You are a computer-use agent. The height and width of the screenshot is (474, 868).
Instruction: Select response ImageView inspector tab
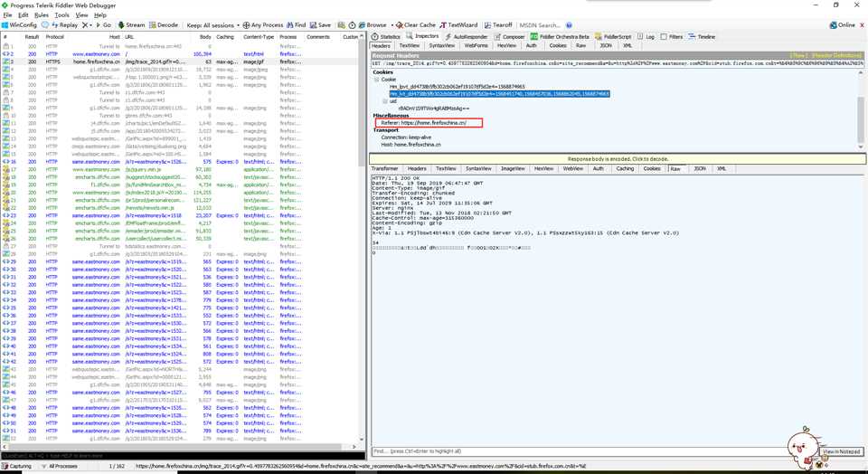coord(511,169)
